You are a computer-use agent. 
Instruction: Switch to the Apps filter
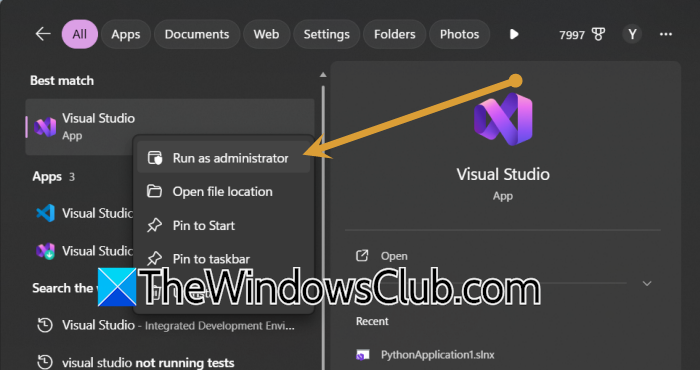[125, 34]
